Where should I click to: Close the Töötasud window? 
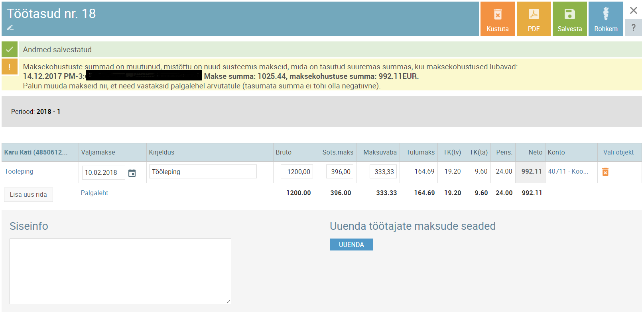(x=633, y=10)
